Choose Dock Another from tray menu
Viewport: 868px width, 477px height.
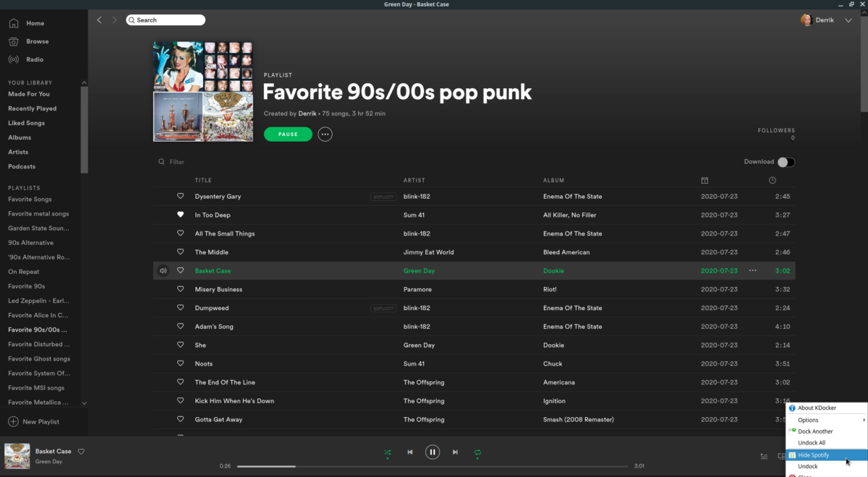click(827, 431)
